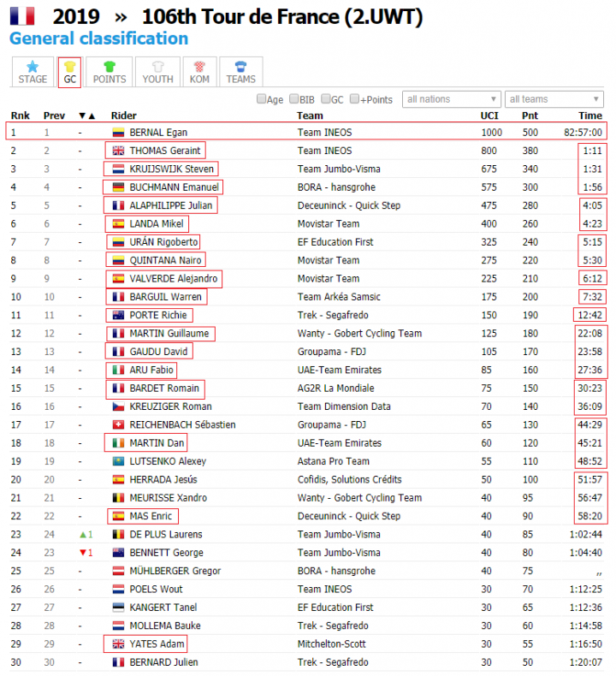The height and width of the screenshot is (676, 616).
Task: Click the 1:20:07 time gap
Action: 586,662
